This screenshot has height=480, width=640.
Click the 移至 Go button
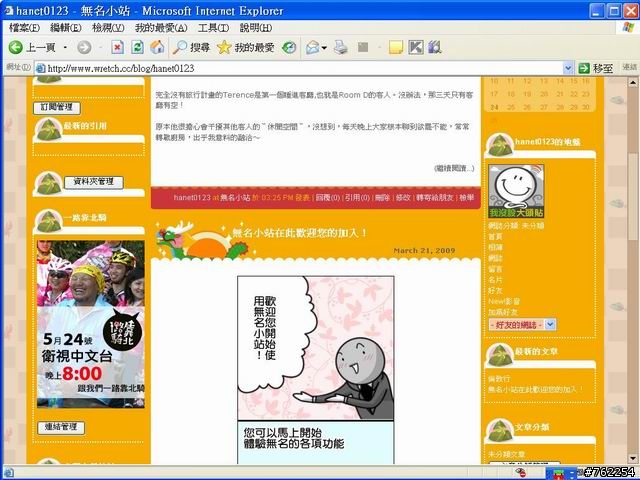click(x=596, y=68)
